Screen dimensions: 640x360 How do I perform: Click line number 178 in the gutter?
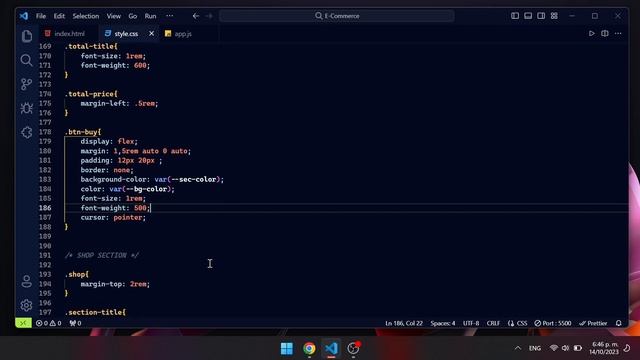click(x=45, y=132)
